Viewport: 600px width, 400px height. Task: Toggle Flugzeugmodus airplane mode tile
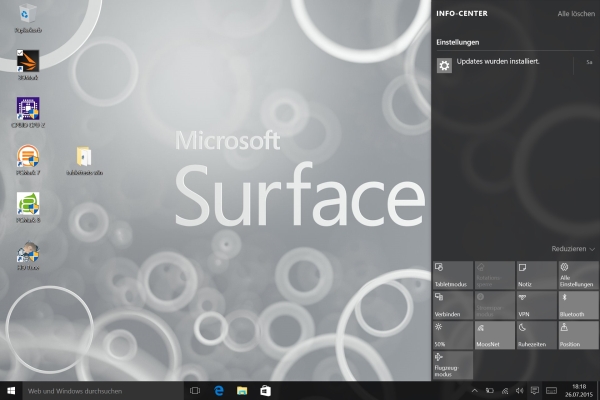453,365
